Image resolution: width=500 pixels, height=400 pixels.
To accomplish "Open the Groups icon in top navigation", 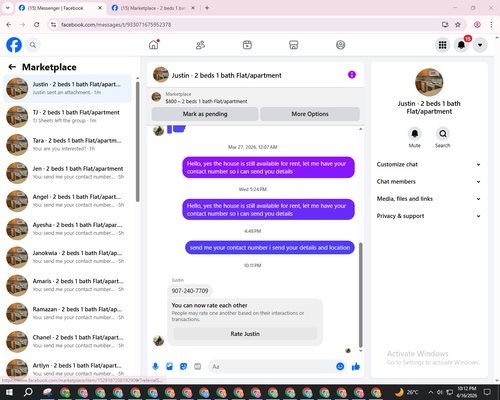I will point(340,45).
